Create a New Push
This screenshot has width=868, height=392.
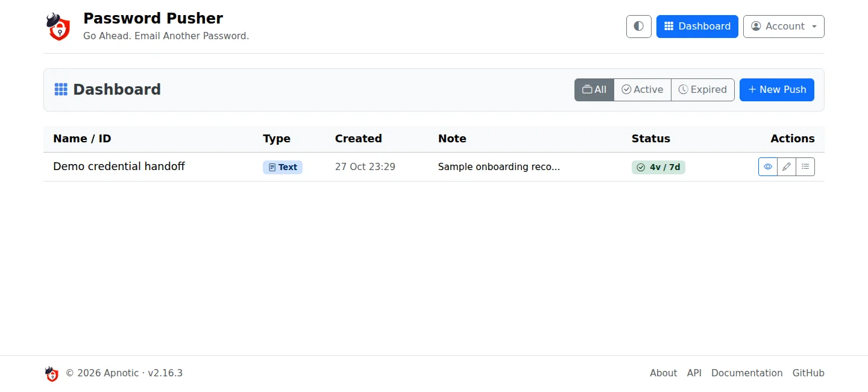pos(777,90)
